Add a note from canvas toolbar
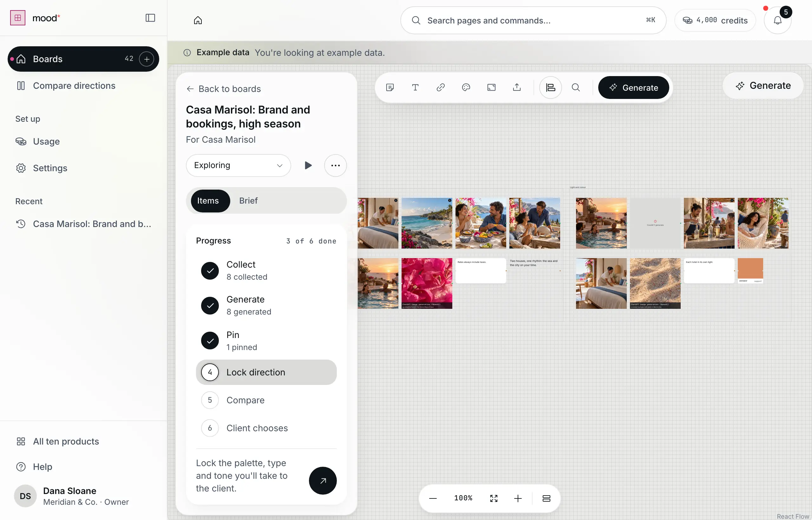This screenshot has height=520, width=812. click(x=390, y=88)
